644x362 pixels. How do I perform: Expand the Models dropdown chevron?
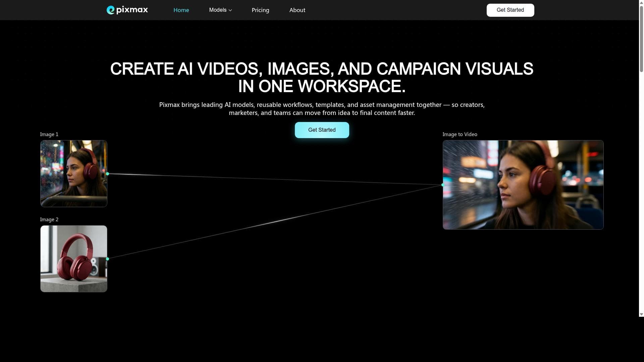pyautogui.click(x=230, y=10)
